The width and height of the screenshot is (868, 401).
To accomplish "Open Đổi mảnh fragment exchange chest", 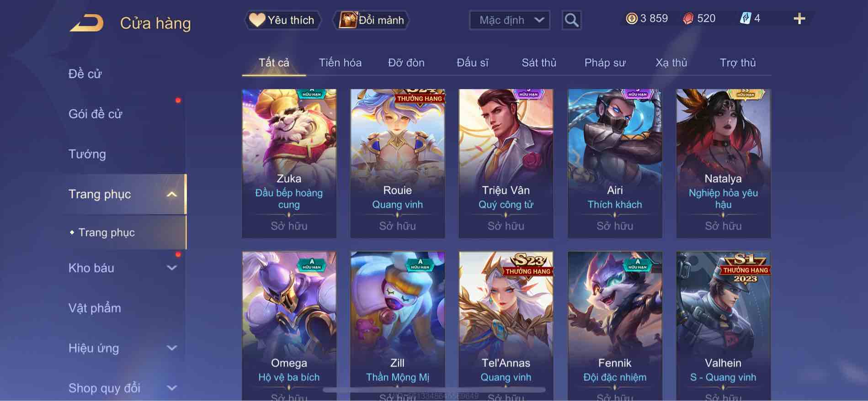I will click(x=371, y=20).
